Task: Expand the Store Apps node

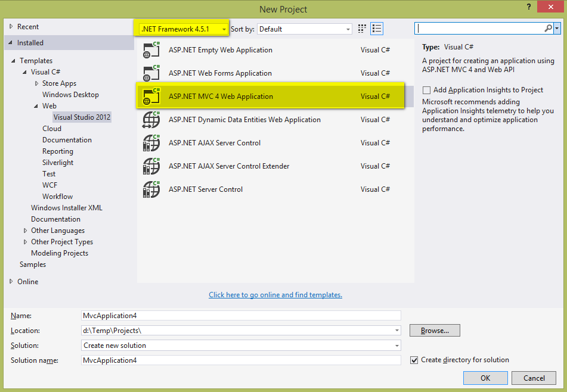Action: 36,83
